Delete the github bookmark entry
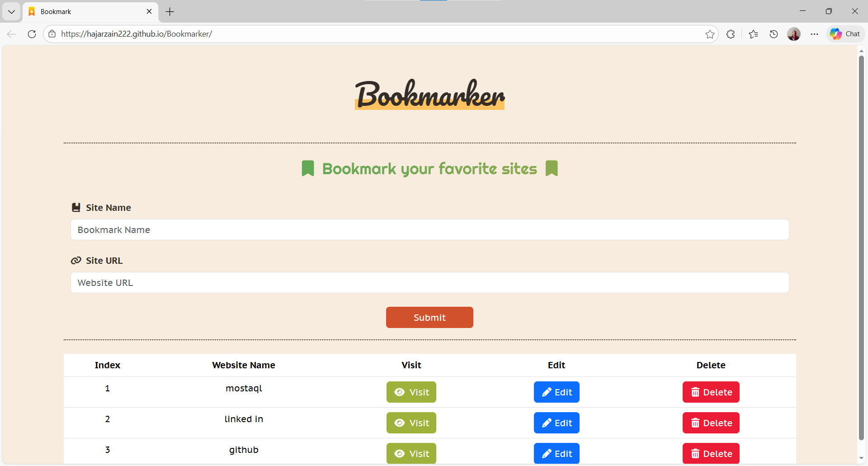This screenshot has height=466, width=868. pyautogui.click(x=711, y=453)
